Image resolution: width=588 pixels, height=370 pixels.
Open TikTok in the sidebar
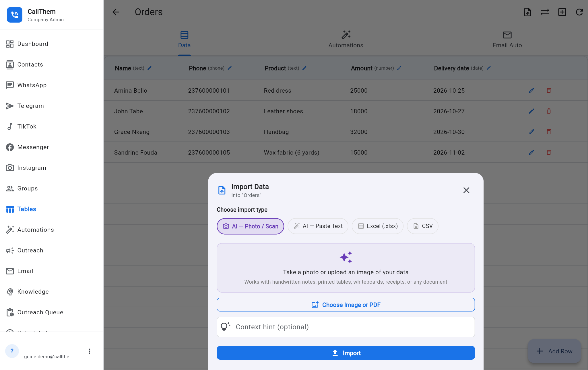52,126
